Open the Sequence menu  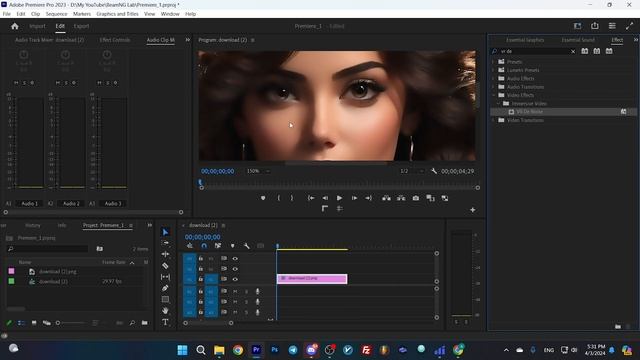coord(56,14)
